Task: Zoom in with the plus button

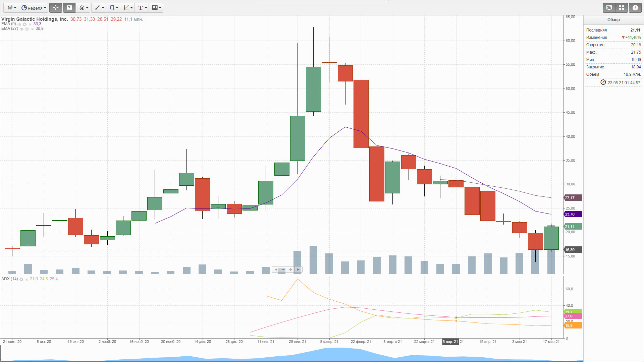Action: click(290, 269)
